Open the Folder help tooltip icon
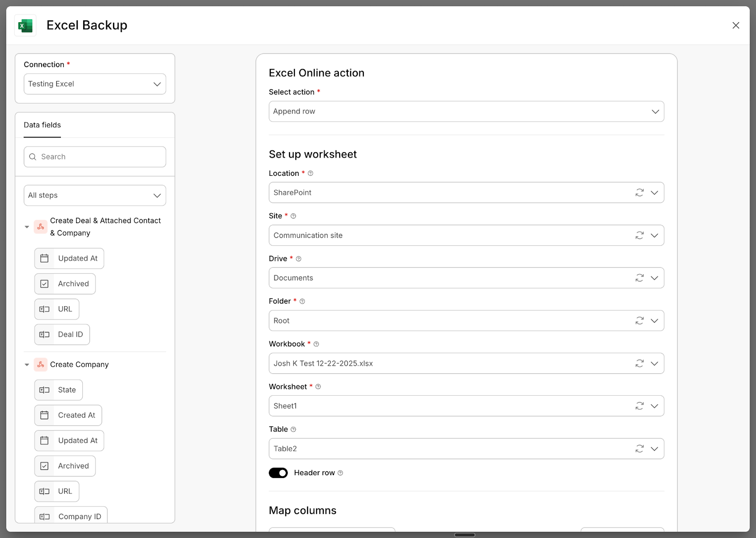This screenshot has height=538, width=756. (302, 302)
